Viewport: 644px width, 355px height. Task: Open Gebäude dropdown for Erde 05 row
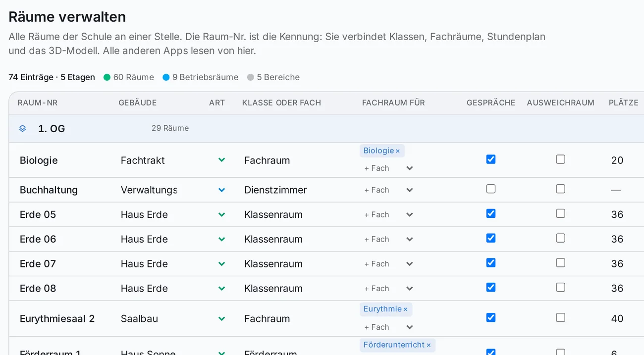point(222,214)
